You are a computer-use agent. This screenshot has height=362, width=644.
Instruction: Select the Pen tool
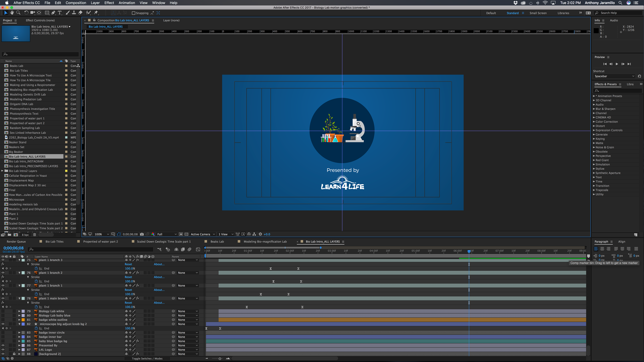(x=53, y=13)
